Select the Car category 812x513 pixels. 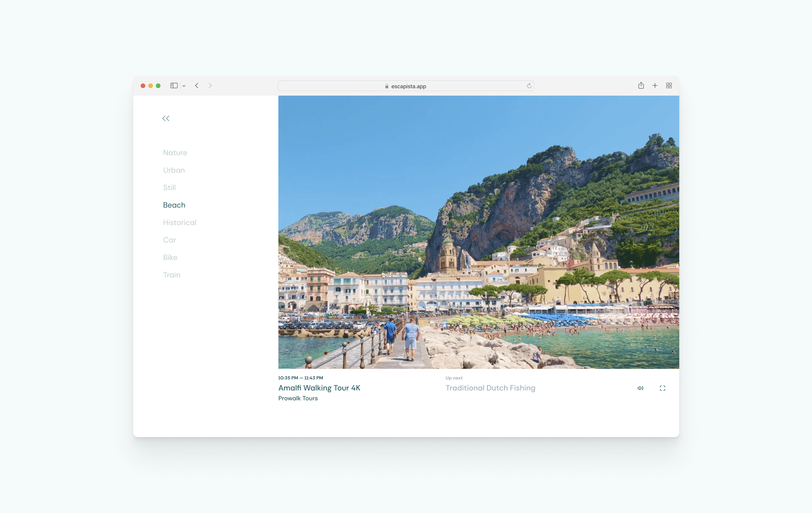(169, 240)
